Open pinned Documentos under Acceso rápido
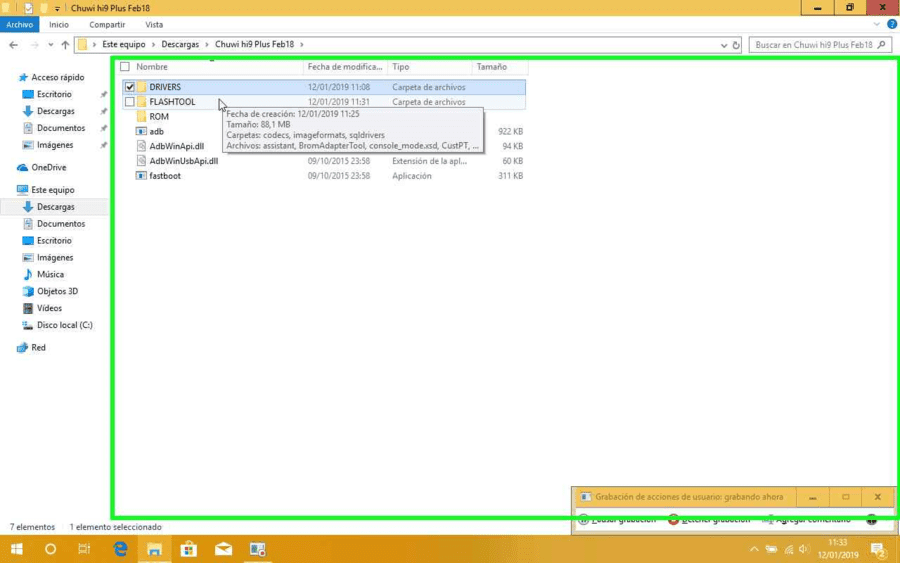Image resolution: width=900 pixels, height=563 pixels. coord(61,128)
